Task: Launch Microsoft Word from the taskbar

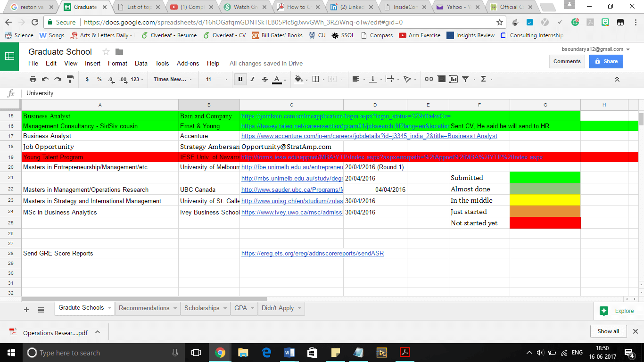Action: (289, 353)
